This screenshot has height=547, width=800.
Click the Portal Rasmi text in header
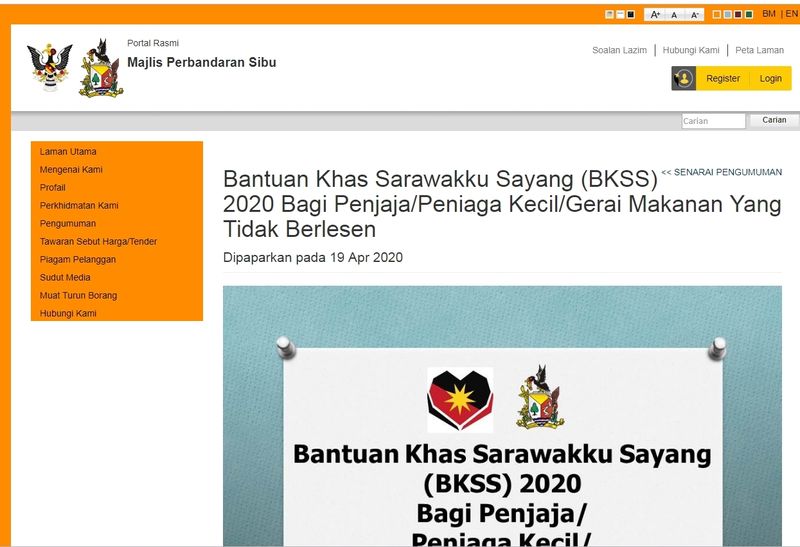[x=153, y=43]
